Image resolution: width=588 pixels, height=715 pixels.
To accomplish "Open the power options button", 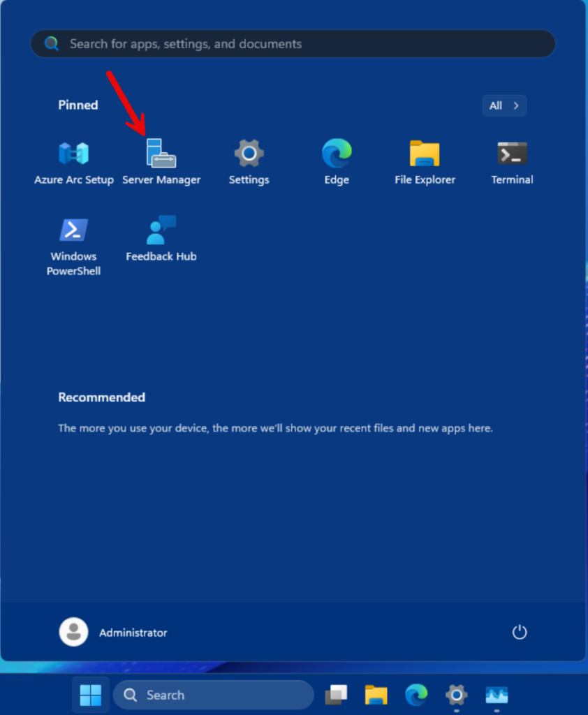I will click(x=519, y=632).
